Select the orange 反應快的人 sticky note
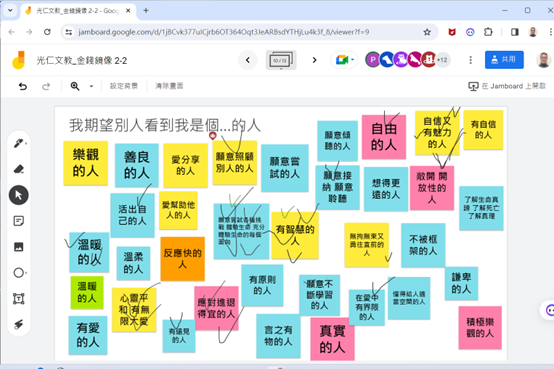The height and width of the screenshot is (369, 554). [x=182, y=259]
